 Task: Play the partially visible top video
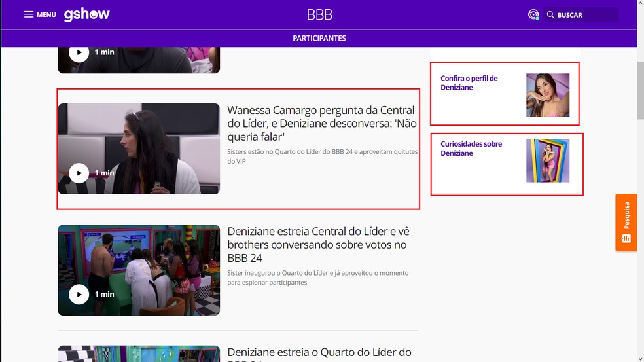click(79, 53)
